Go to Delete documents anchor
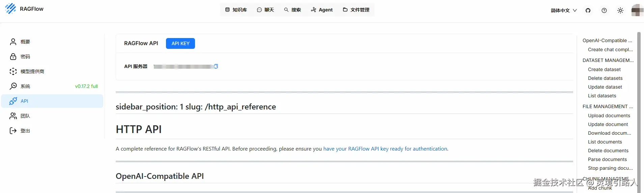Image resolution: width=644 pixels, height=193 pixels. (x=608, y=151)
